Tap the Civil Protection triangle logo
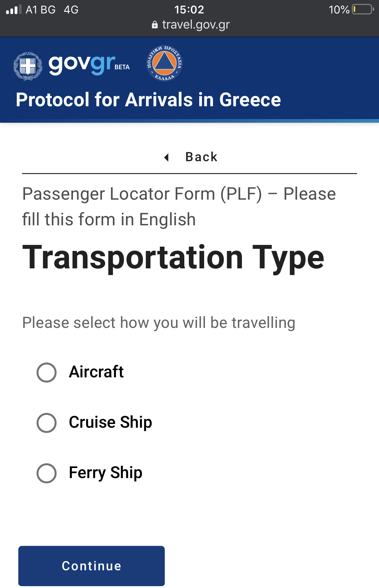The width and height of the screenshot is (379, 588). pos(164,63)
